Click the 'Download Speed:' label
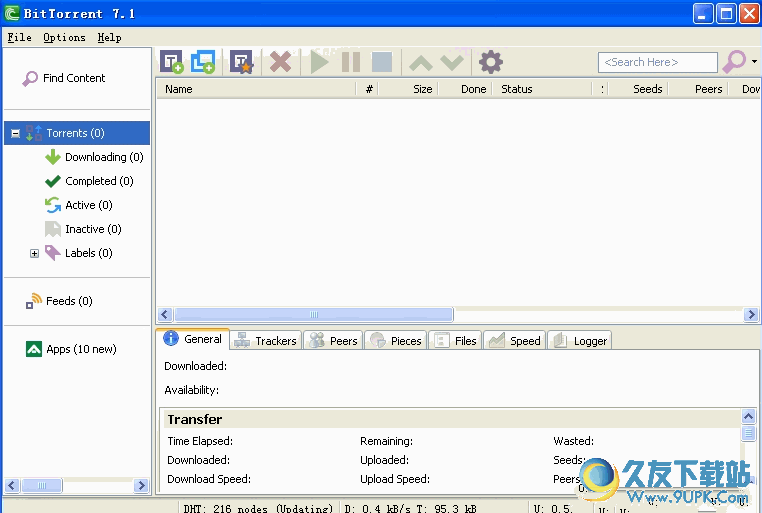 tap(209, 479)
